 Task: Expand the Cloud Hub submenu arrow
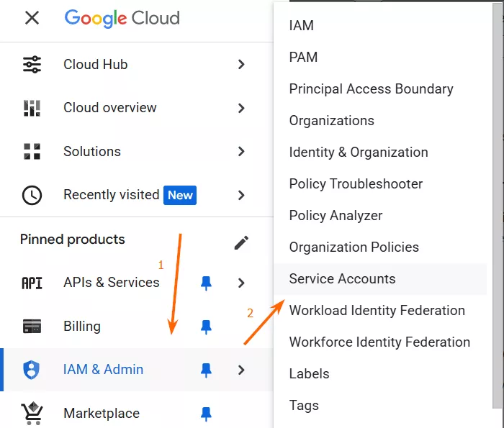(241, 65)
